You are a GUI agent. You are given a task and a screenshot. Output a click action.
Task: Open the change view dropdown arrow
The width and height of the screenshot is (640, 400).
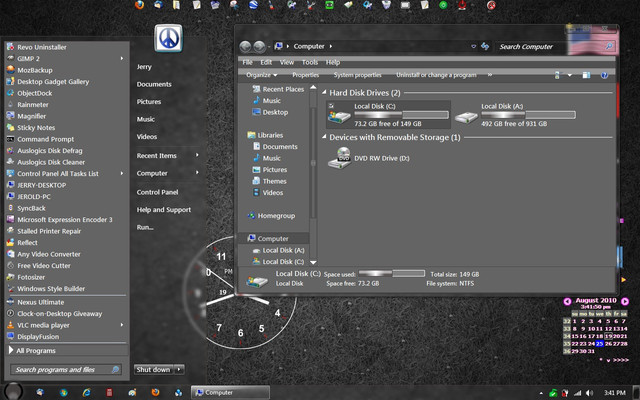(x=569, y=75)
